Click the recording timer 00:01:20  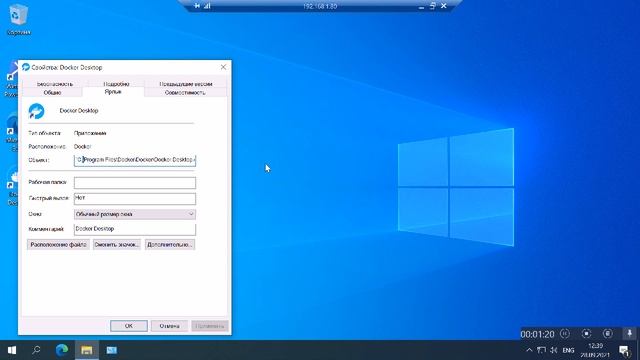(x=537, y=334)
